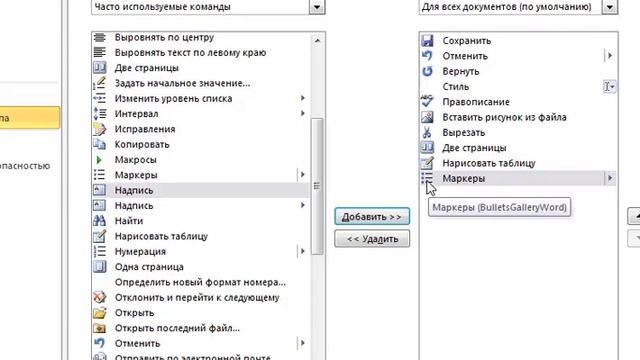Click the scissors icon beside Вырезать

pos(427,132)
